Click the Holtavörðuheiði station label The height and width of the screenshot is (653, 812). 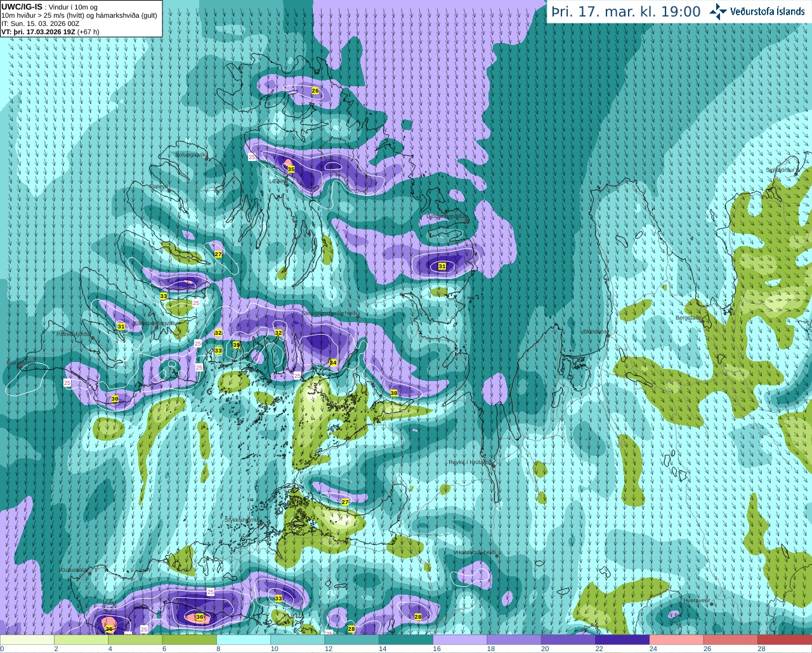(475, 552)
